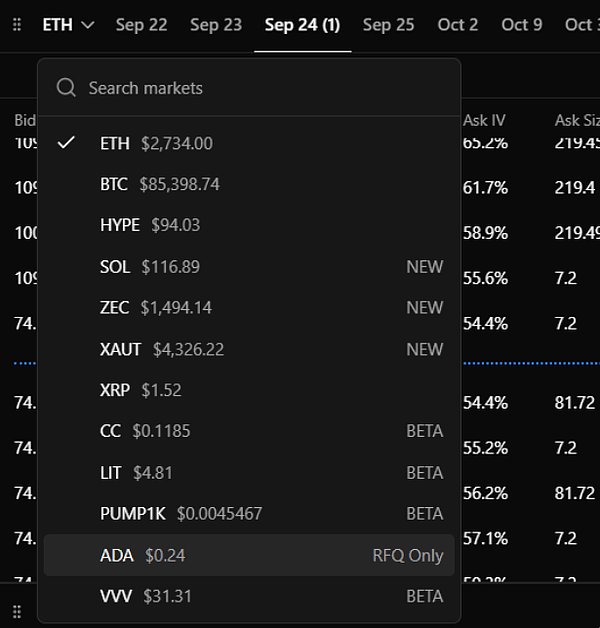Switch to the Sep 22 expiry tab
The height and width of the screenshot is (628, 600).
(x=141, y=25)
